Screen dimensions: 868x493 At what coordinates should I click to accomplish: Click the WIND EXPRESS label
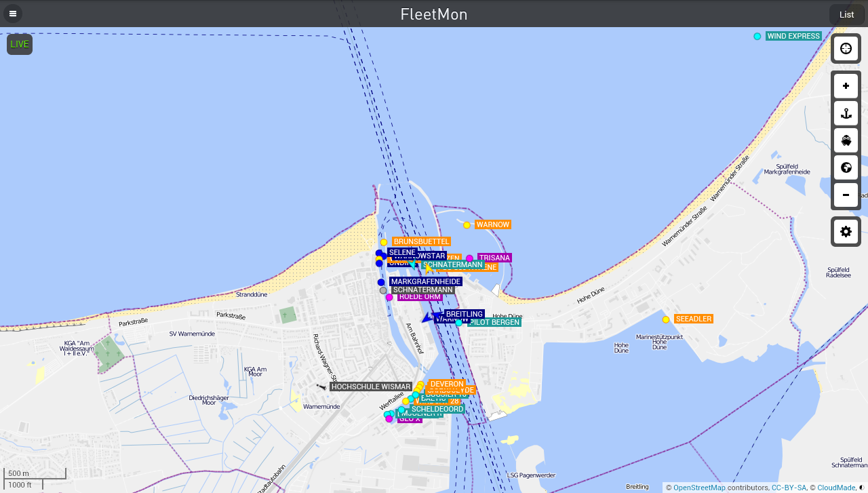793,36
